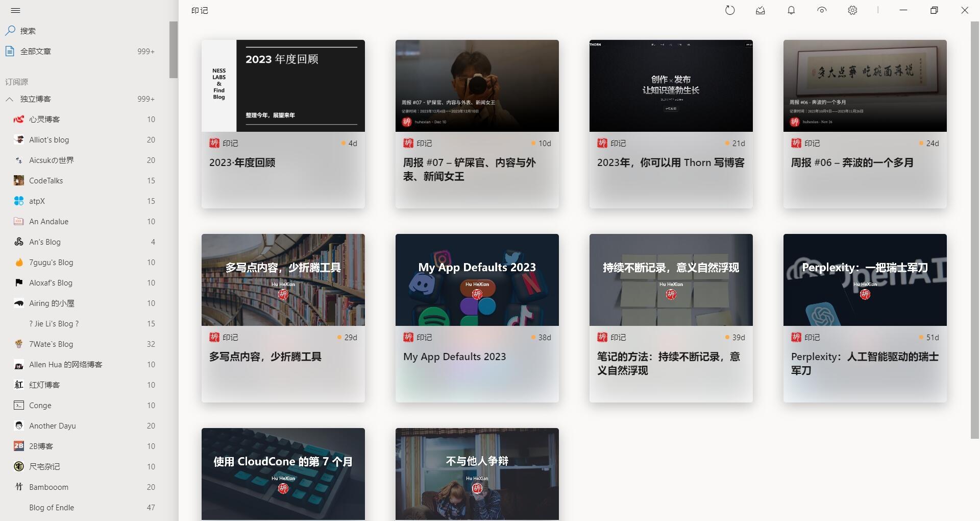Image resolution: width=980 pixels, height=521 pixels.
Task: Click the Aloxaf's Blog flag icon
Action: tap(19, 283)
